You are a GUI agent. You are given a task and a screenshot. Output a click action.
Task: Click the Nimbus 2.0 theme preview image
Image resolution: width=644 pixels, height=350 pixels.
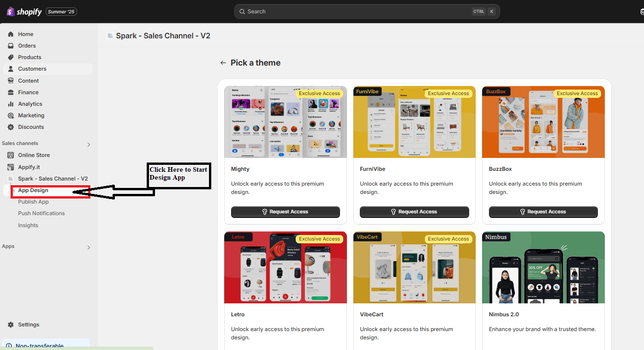point(543,267)
